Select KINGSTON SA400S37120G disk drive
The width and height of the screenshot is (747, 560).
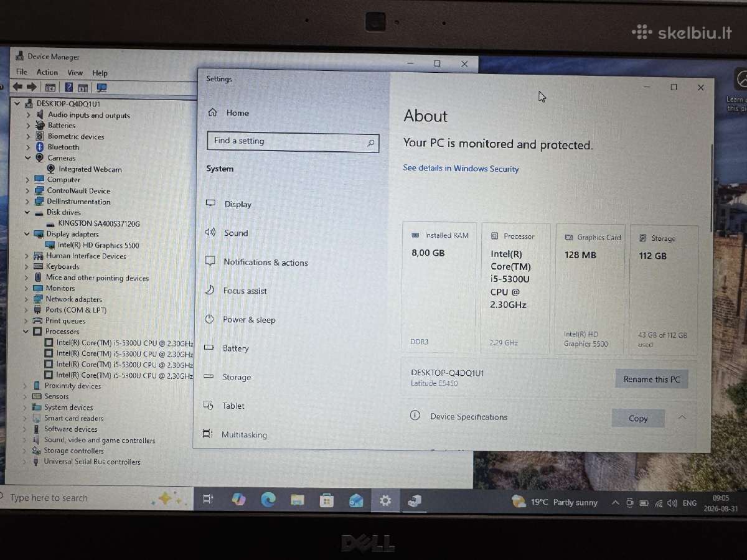[x=98, y=223]
